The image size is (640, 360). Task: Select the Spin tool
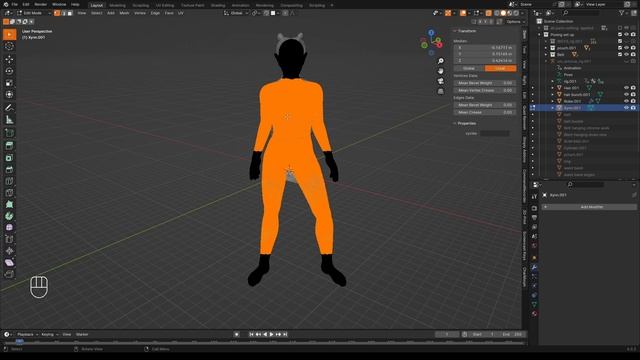click(9, 216)
